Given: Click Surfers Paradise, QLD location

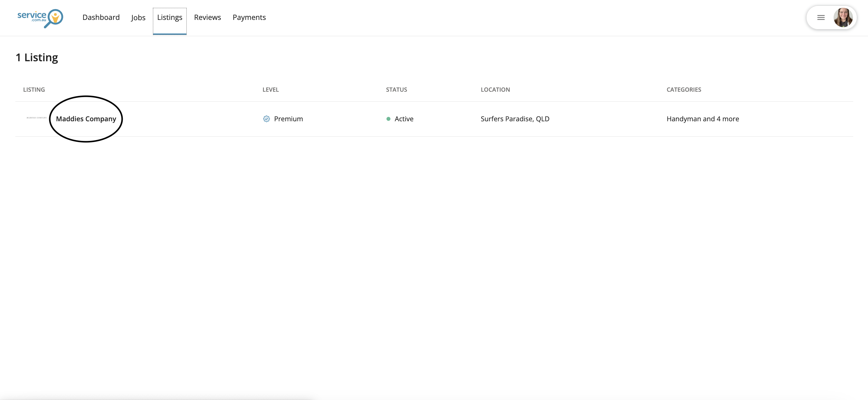Looking at the screenshot, I should [x=515, y=119].
